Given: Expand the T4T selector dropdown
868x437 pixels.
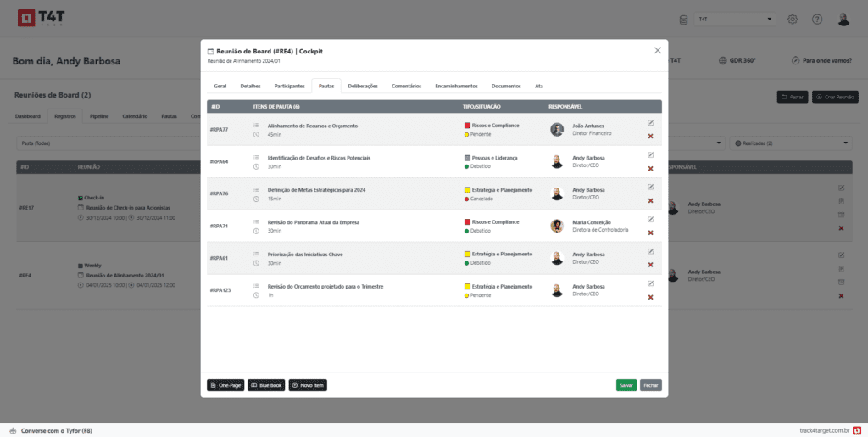Looking at the screenshot, I should (x=734, y=20).
